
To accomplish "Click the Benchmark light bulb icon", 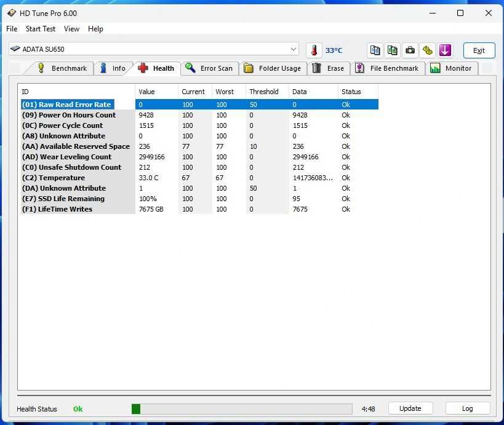I will [x=41, y=68].
